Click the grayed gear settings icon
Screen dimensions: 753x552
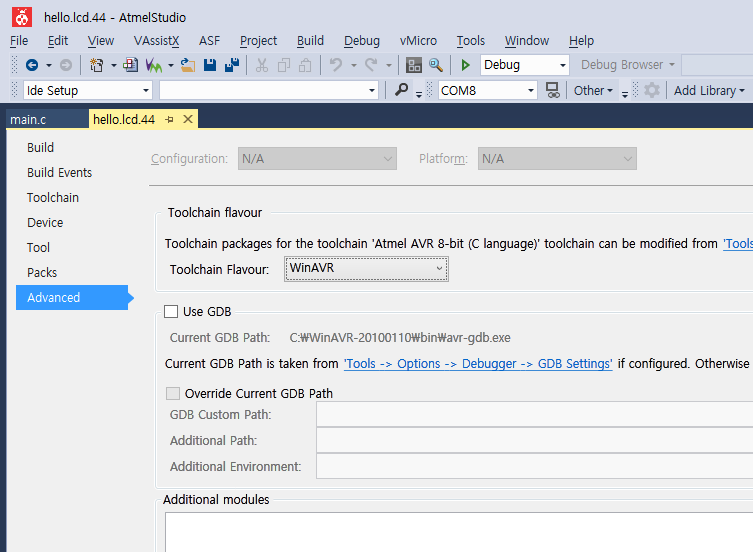(652, 90)
